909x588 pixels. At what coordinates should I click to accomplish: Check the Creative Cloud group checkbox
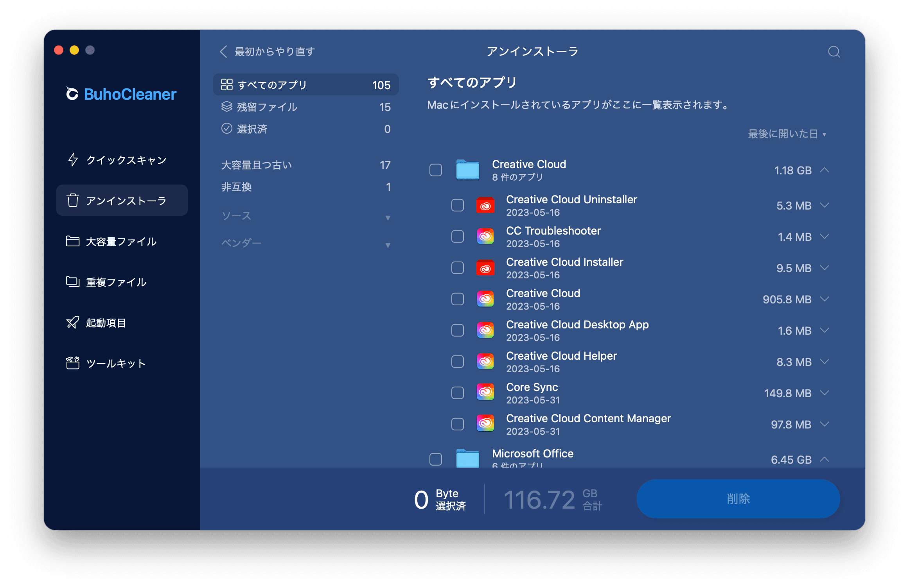tap(435, 170)
